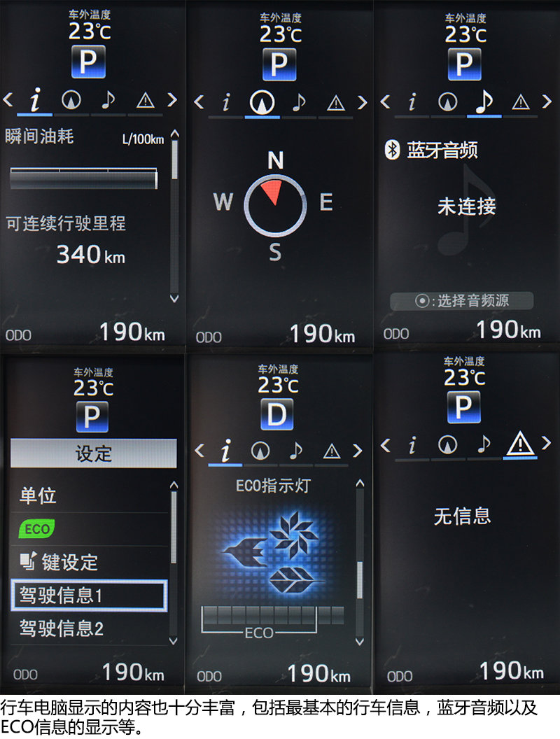Click the 设定 header bar
This screenshot has width=560, height=739.
point(93,453)
